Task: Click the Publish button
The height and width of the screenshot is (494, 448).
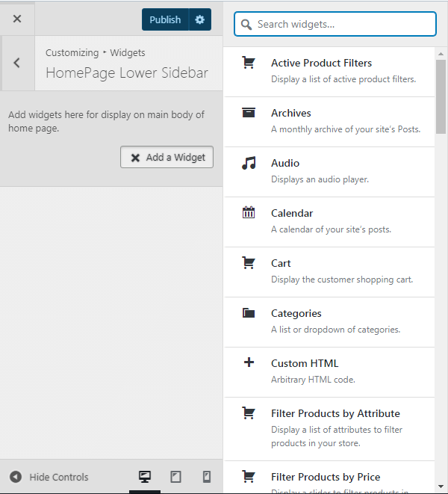Action: pos(165,19)
